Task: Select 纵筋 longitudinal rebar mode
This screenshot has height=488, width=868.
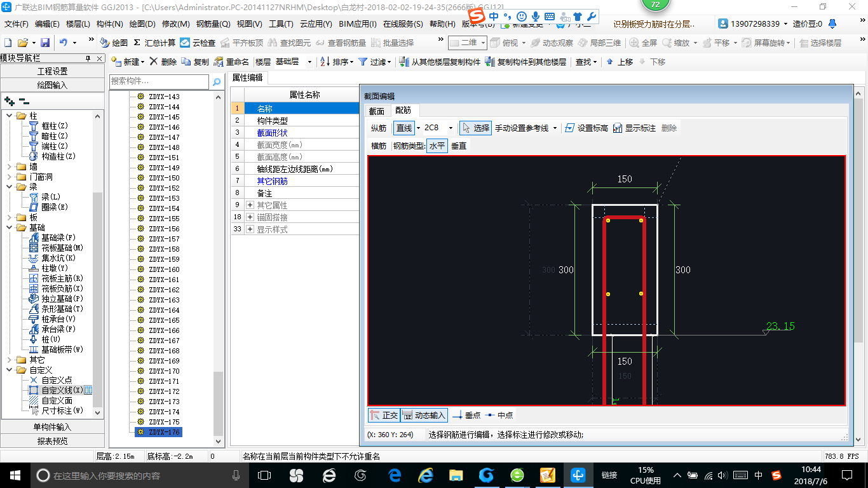Action: click(379, 128)
